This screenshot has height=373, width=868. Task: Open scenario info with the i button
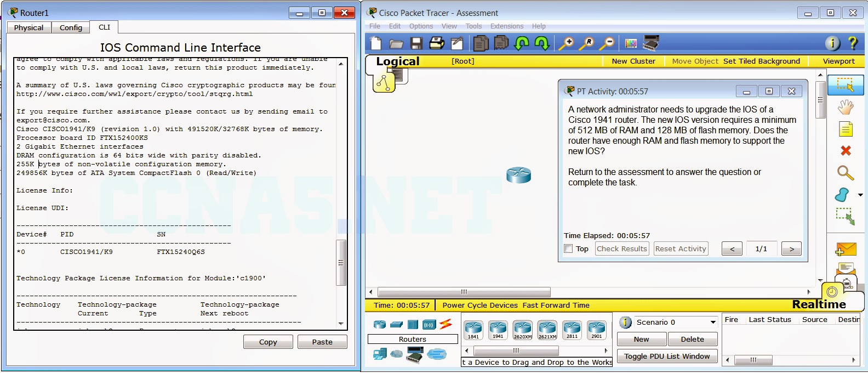point(625,322)
